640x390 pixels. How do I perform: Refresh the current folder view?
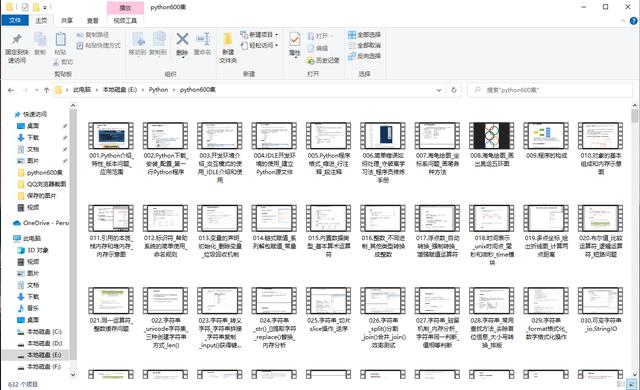[x=453, y=90]
